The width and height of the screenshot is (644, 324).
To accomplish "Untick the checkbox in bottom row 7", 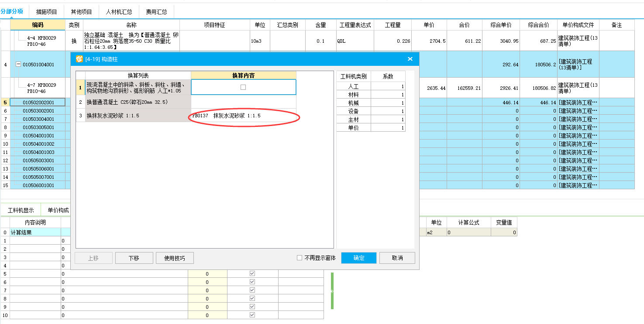I will tap(252, 290).
